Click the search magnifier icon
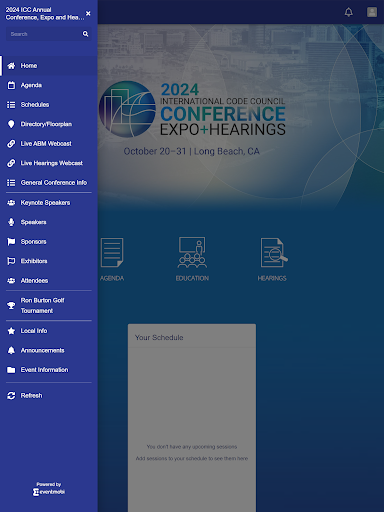 (x=86, y=34)
